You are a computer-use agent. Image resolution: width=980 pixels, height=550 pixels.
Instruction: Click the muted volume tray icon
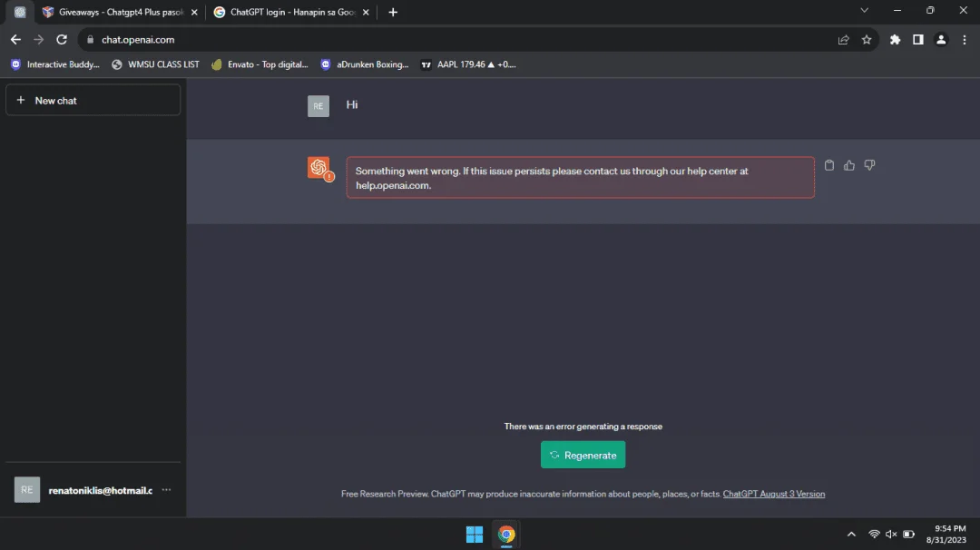point(891,535)
